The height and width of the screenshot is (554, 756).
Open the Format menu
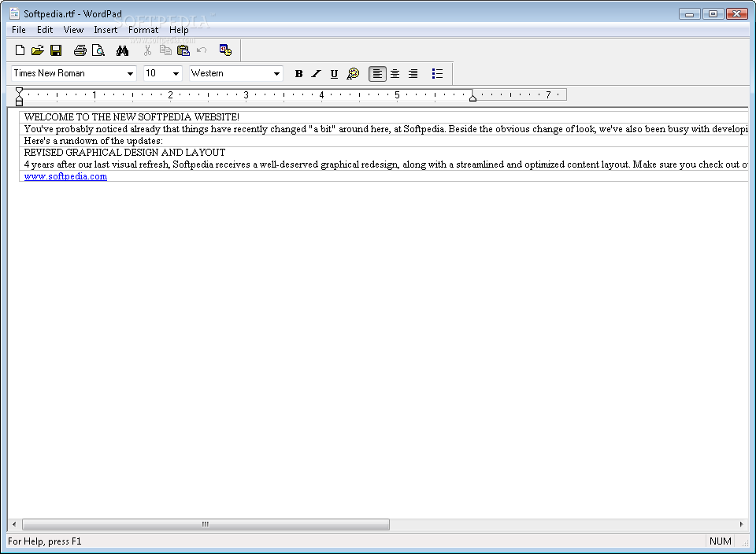click(143, 30)
